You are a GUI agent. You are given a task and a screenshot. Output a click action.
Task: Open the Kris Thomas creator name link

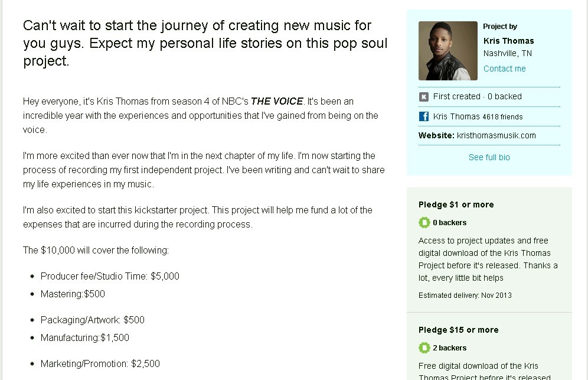508,41
